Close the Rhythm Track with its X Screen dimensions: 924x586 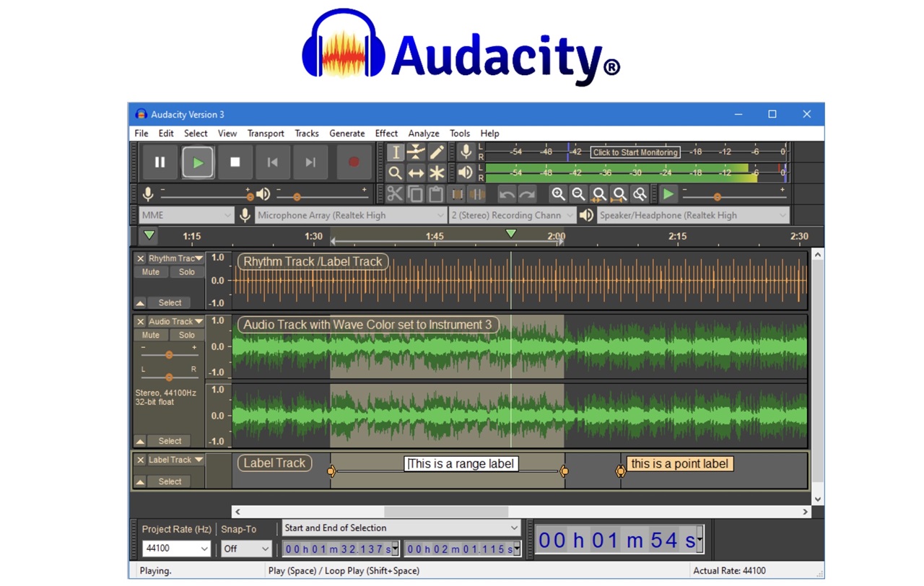coord(141,258)
